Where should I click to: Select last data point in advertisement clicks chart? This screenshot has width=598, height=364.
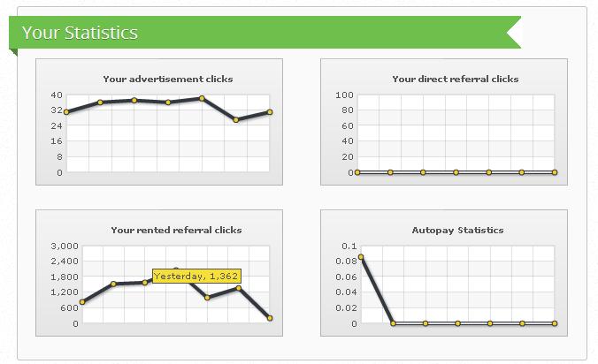coord(270,112)
